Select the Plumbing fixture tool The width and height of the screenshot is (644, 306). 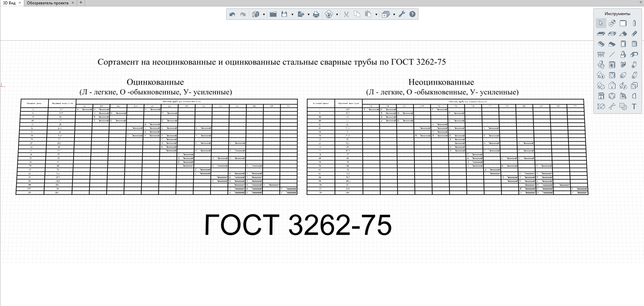(601, 65)
